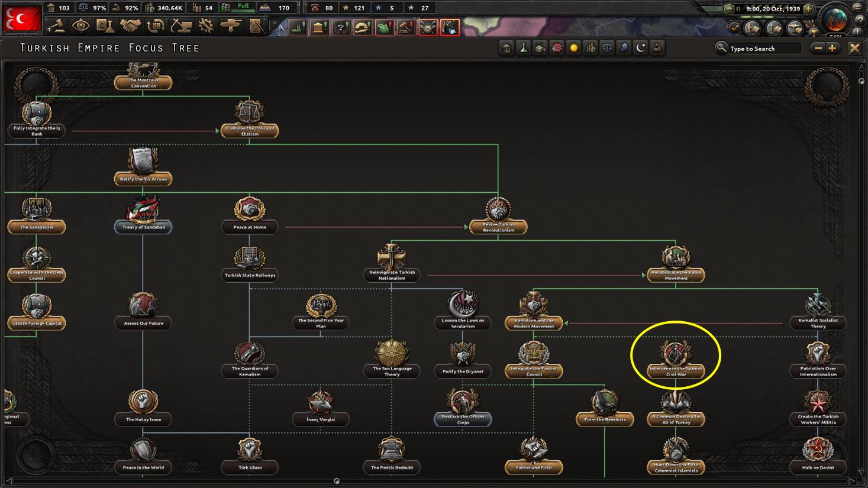Open the Diplomacy handshake menu
This screenshot has width=868, height=488.
130,26
